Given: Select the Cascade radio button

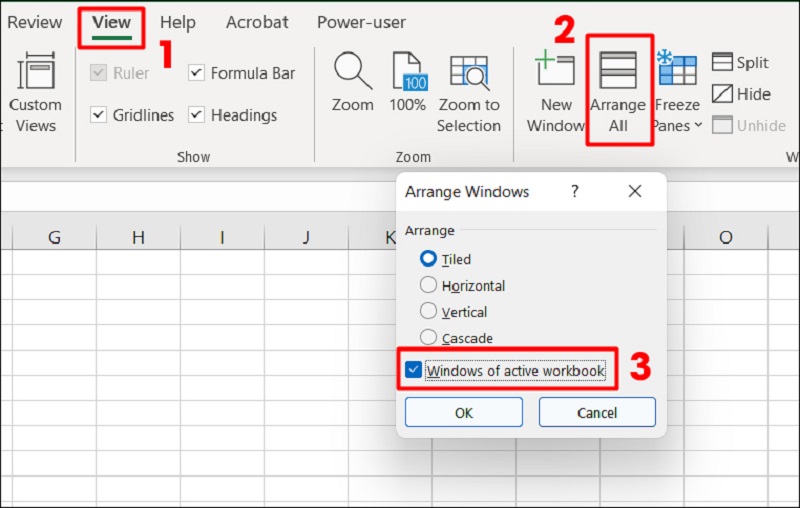Looking at the screenshot, I should [x=429, y=338].
